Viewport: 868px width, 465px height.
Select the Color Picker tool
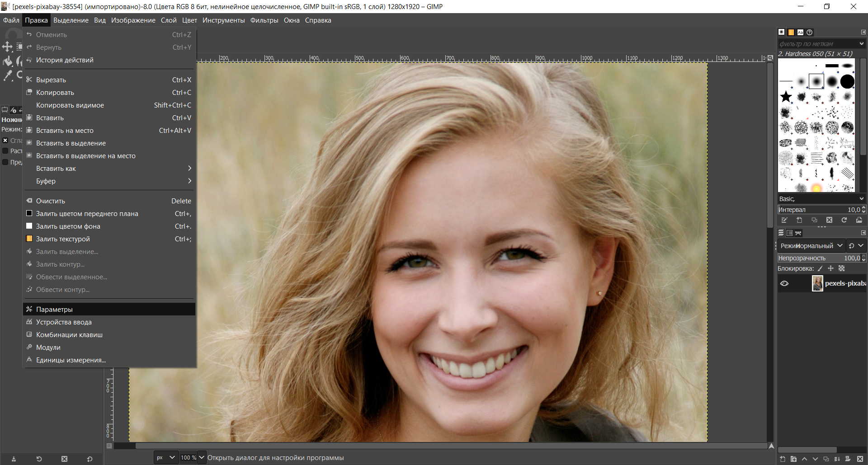[x=7, y=76]
